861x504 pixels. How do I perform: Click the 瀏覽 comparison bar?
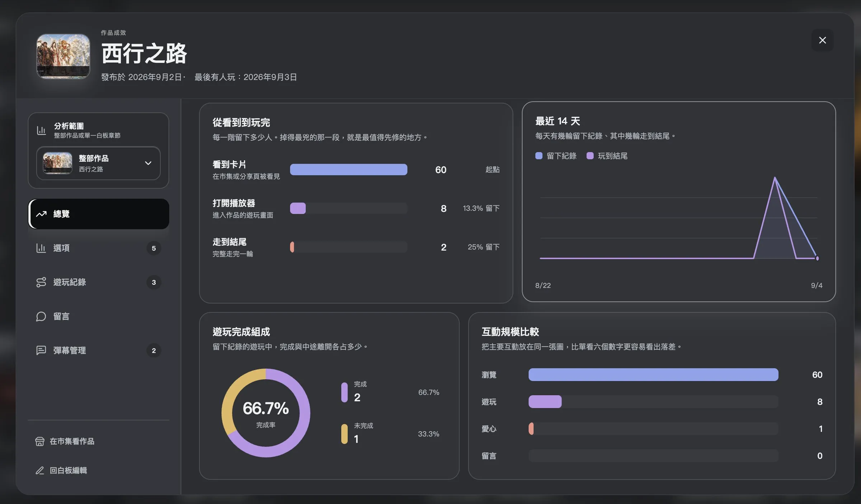tap(653, 375)
